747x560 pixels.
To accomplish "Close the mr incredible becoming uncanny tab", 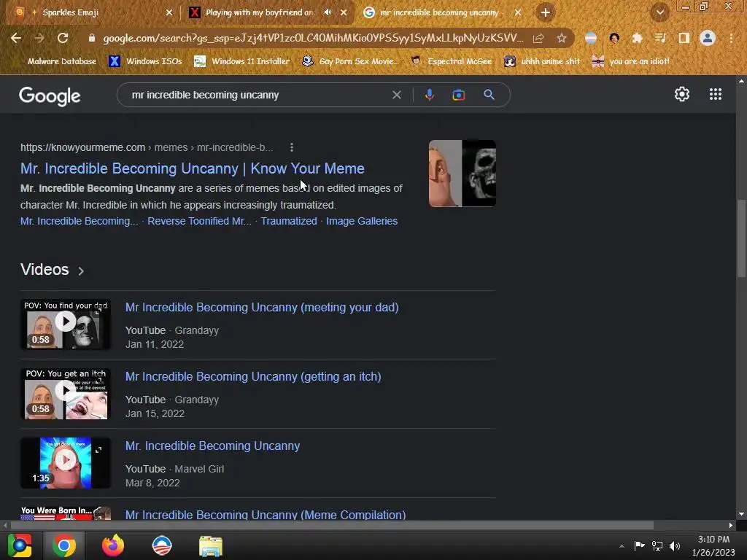I will 518,12.
